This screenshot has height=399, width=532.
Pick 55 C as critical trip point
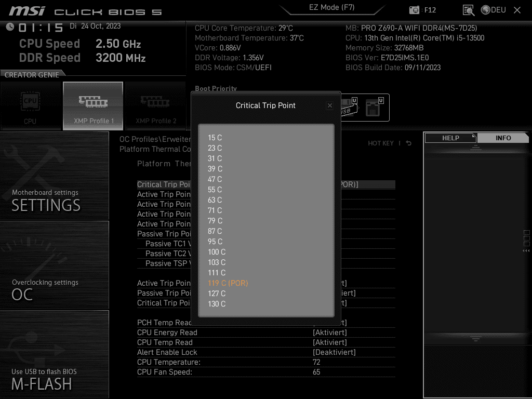(x=215, y=190)
